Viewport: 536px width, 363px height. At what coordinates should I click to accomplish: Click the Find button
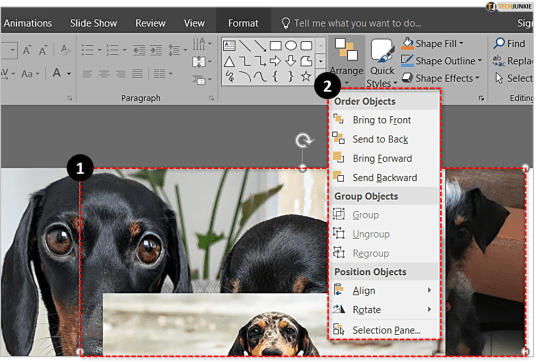pos(509,43)
